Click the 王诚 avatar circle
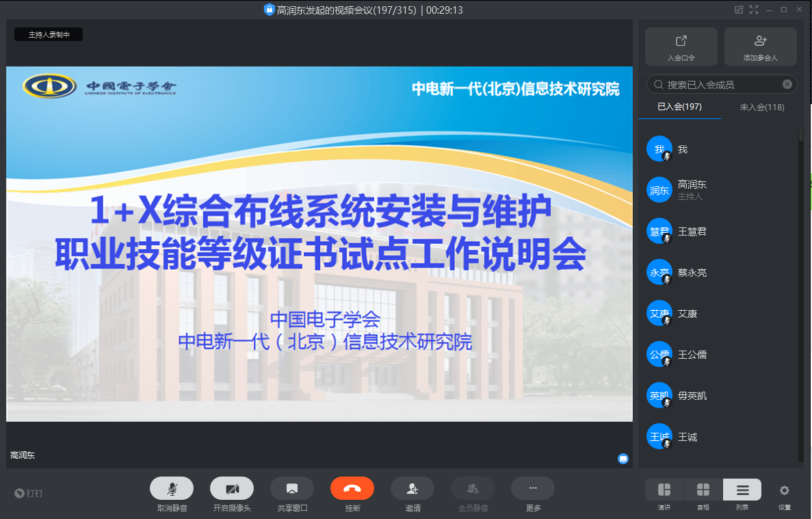812x519 pixels. [x=659, y=437]
